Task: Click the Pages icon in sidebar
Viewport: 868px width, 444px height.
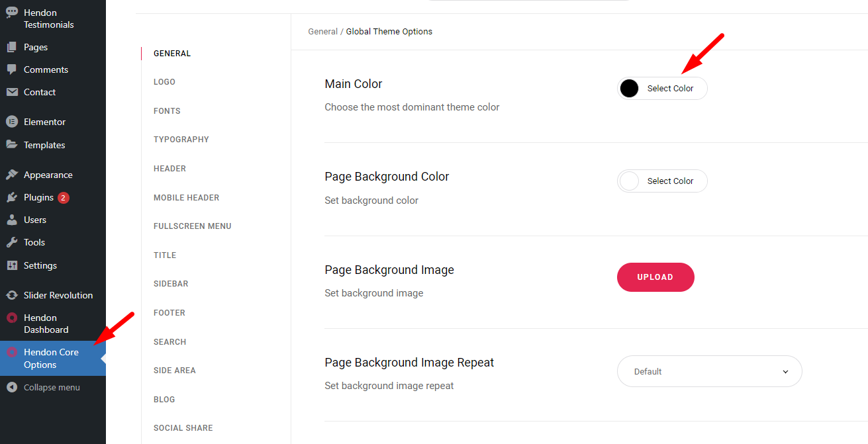Action: (x=12, y=47)
